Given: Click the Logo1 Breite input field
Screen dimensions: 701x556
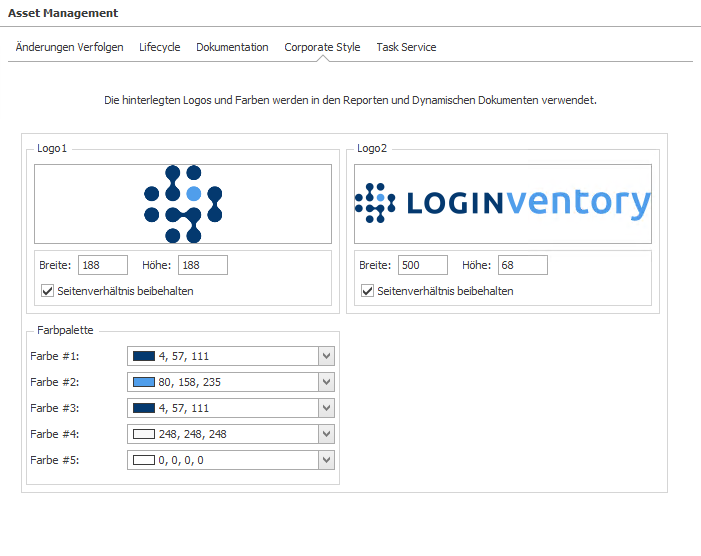Looking at the screenshot, I should point(103,265).
